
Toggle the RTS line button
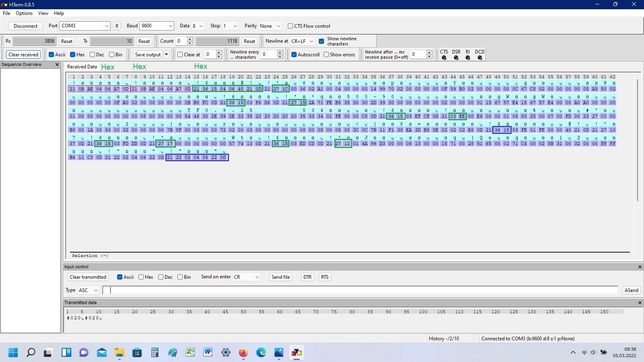tap(325, 277)
